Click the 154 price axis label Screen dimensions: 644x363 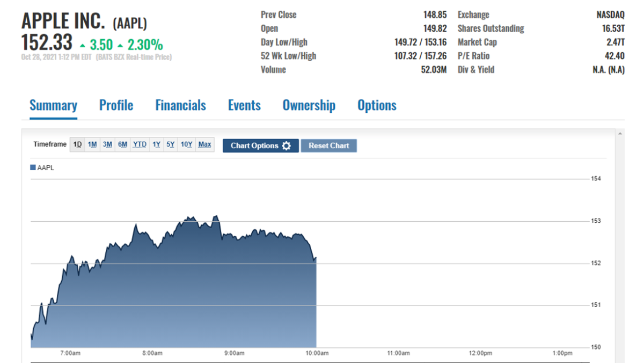(x=596, y=179)
